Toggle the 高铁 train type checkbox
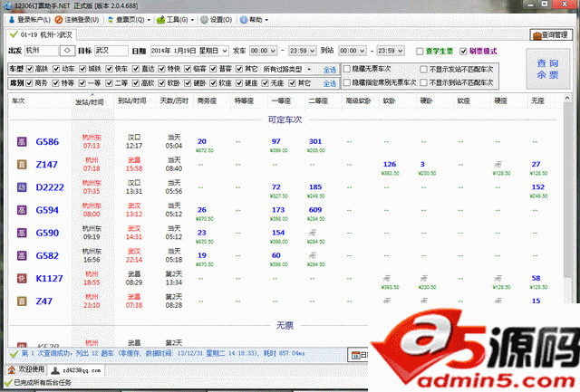 pos(30,69)
